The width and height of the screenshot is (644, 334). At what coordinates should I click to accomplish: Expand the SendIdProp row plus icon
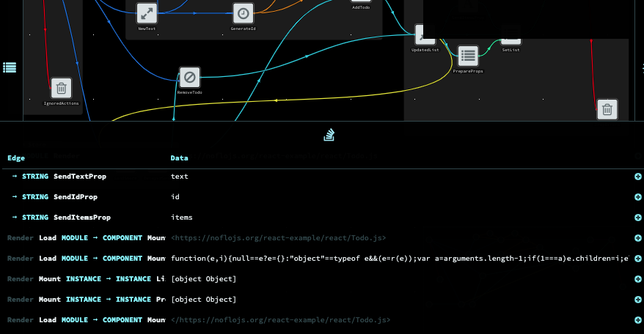coord(638,197)
